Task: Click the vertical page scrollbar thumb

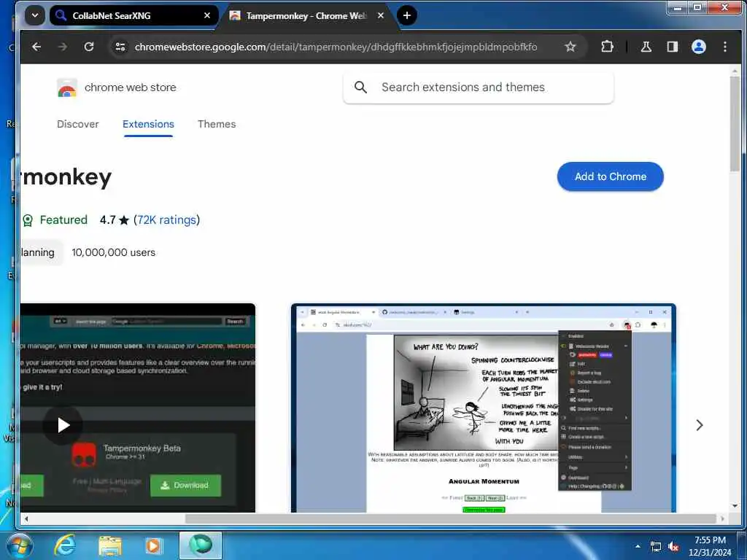Action: point(735,122)
